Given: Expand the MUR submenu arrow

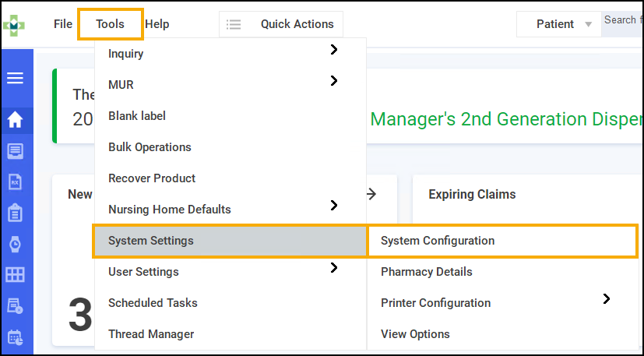Looking at the screenshot, I should (x=334, y=81).
